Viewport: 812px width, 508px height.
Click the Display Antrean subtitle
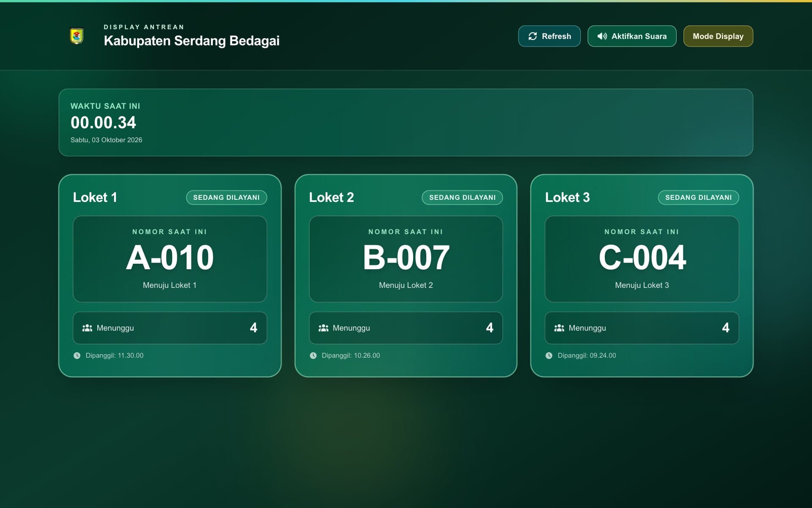click(x=144, y=27)
